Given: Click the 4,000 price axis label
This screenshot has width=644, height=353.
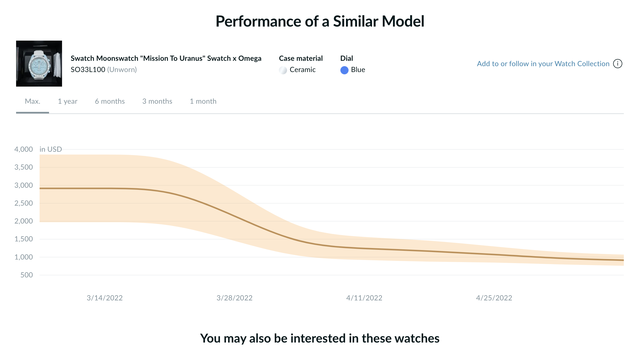Looking at the screenshot, I should (x=23, y=149).
